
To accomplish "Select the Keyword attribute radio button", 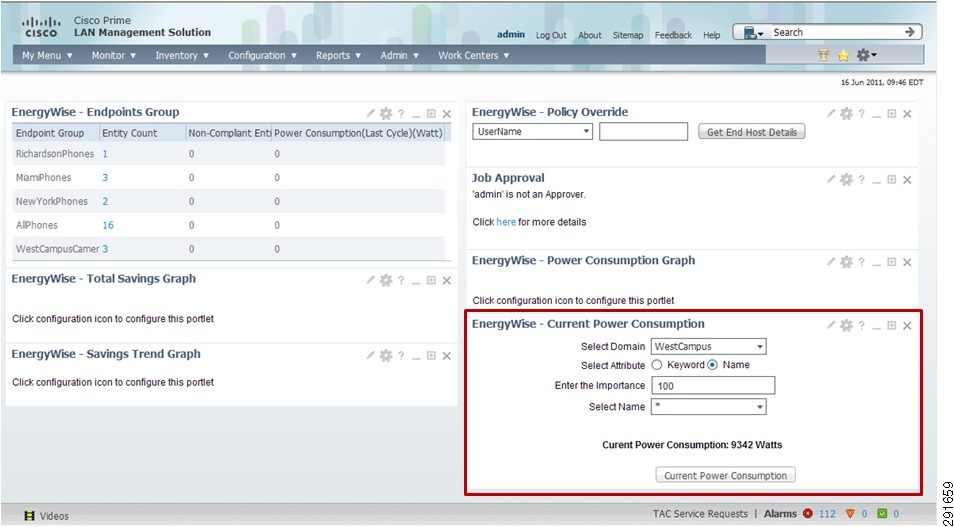I will click(x=657, y=365).
